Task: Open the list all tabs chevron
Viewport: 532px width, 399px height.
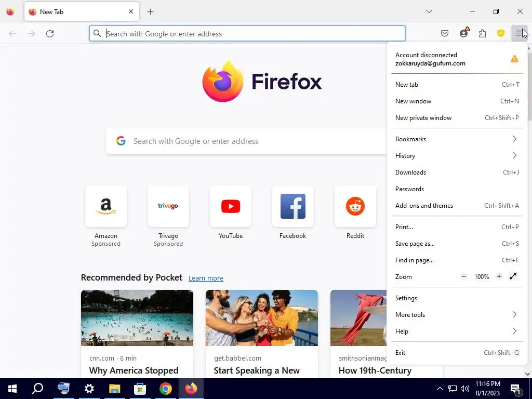Action: click(429, 11)
